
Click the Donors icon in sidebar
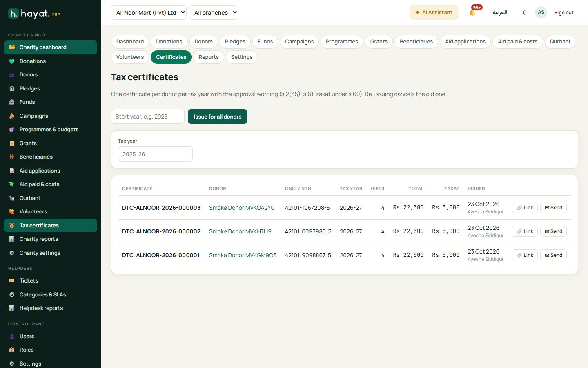(x=12, y=75)
